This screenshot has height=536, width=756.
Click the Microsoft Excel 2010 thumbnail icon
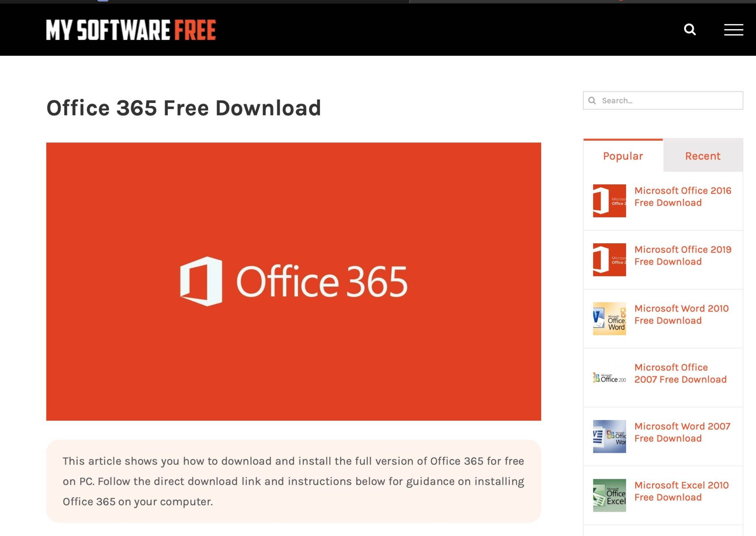click(x=609, y=495)
